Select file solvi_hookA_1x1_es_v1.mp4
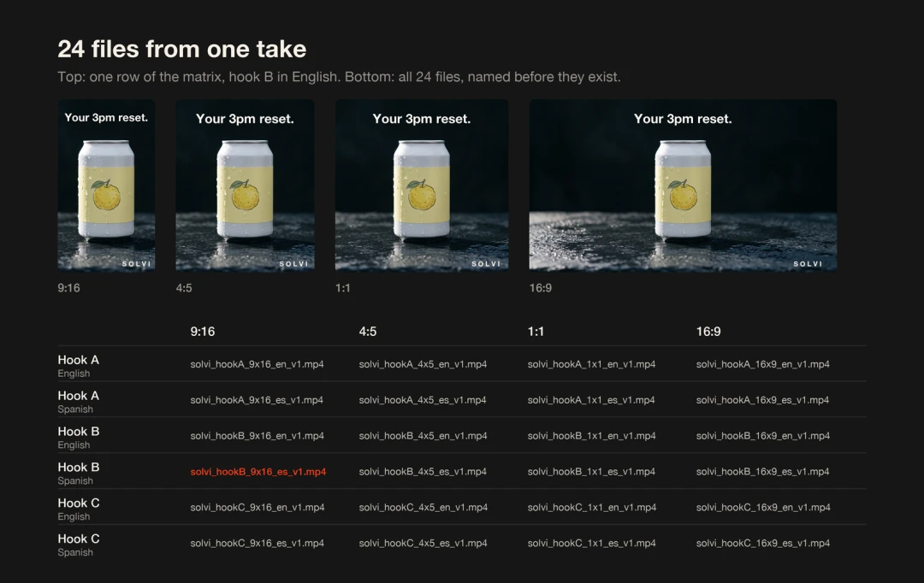This screenshot has height=583, width=924. click(x=591, y=400)
